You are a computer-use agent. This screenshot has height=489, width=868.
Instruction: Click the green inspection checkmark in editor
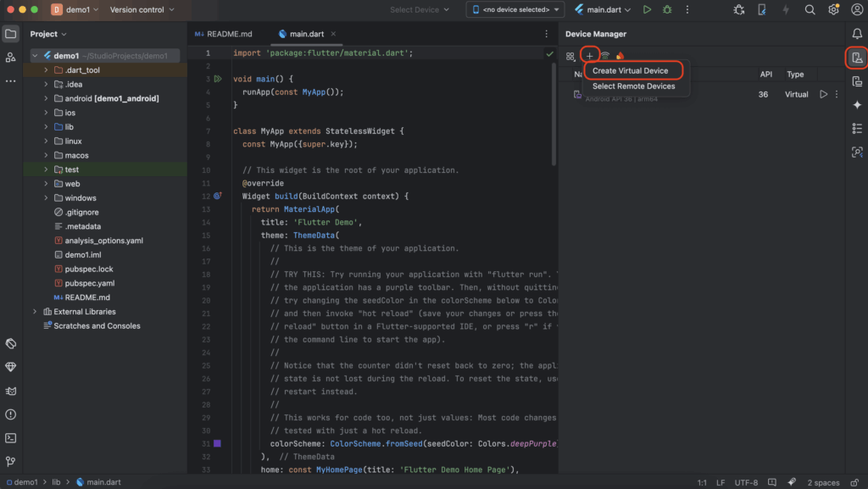point(549,53)
